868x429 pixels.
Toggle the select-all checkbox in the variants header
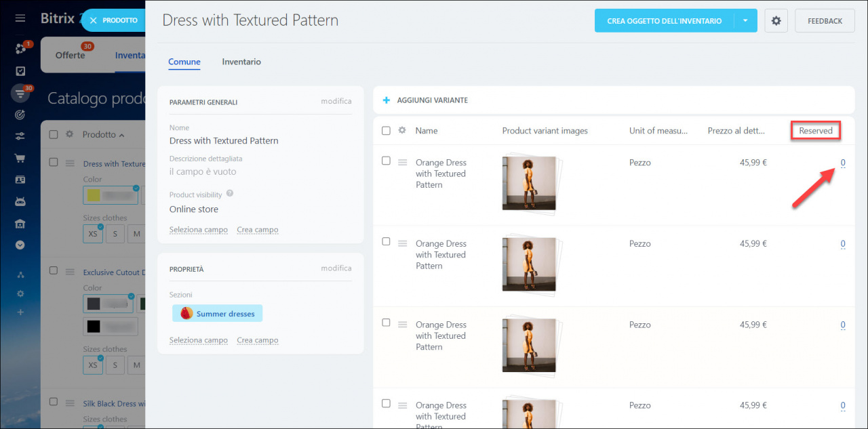coord(386,131)
